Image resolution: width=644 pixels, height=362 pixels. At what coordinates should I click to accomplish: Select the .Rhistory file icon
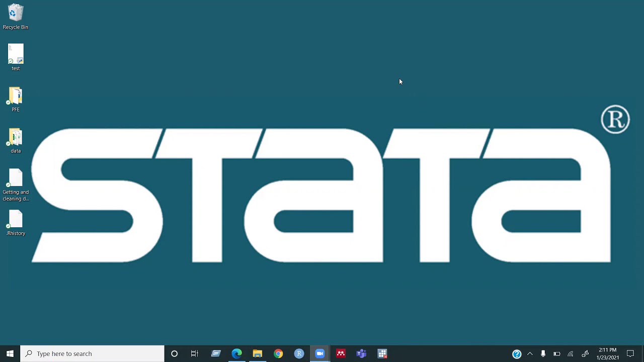click(16, 223)
